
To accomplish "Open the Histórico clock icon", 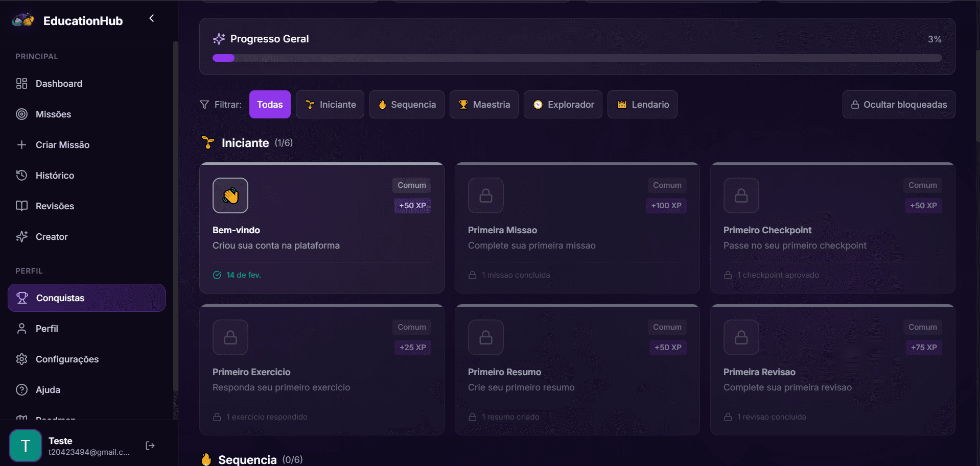I will [x=21, y=175].
